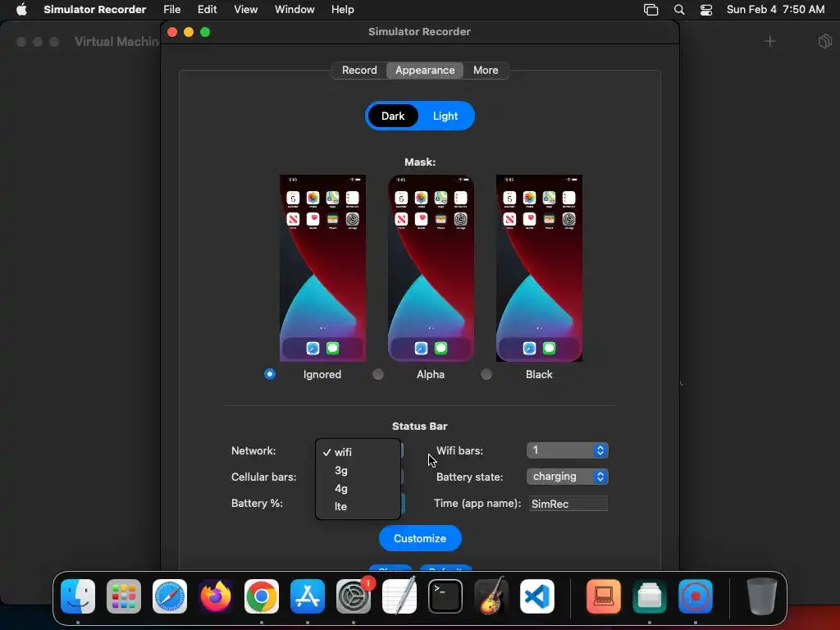840x630 pixels.
Task: Click the Cellular bars: label
Action: [x=263, y=477]
